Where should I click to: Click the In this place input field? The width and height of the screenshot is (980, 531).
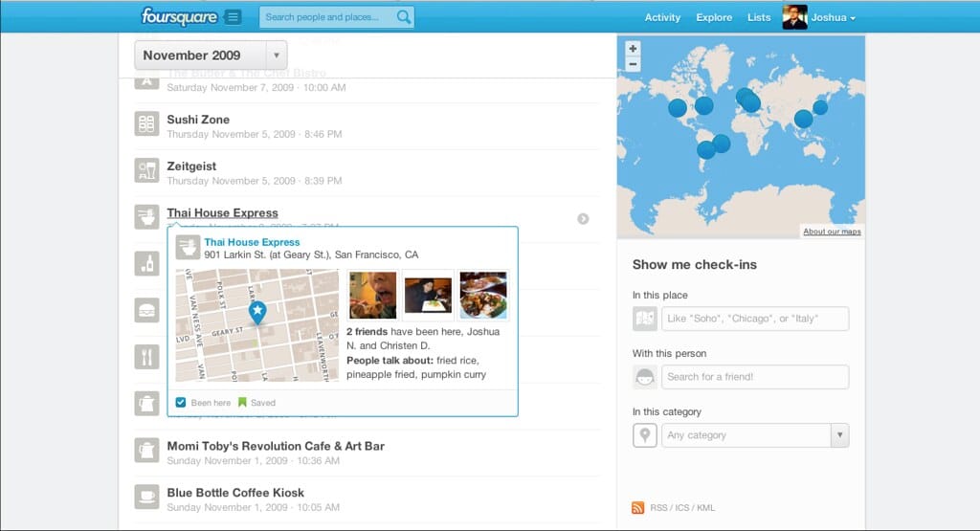[755, 319]
